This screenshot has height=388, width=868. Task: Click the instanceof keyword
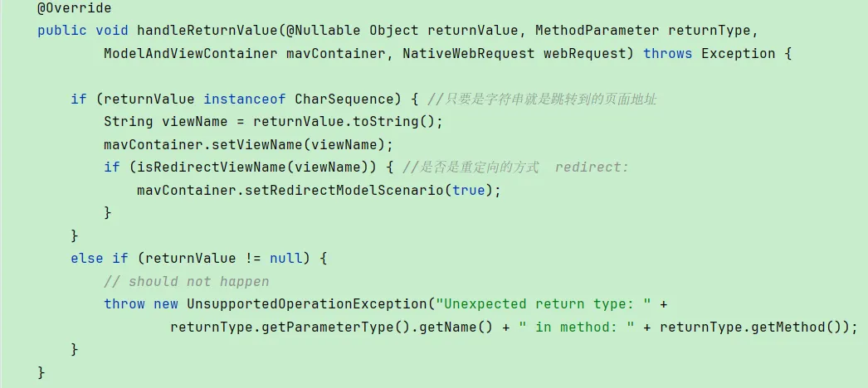(245, 99)
